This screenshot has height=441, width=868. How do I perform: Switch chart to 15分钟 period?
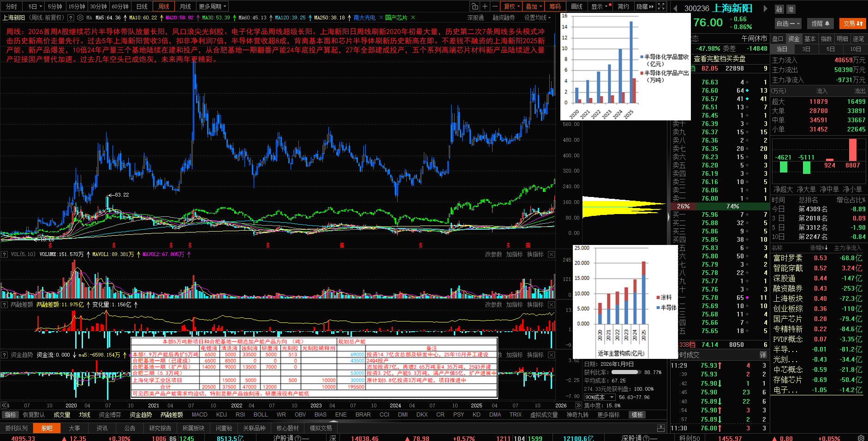[x=77, y=6]
